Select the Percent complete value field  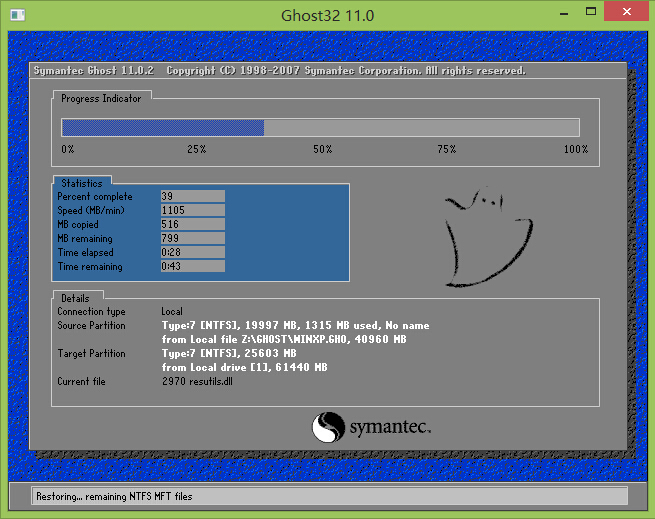click(192, 197)
